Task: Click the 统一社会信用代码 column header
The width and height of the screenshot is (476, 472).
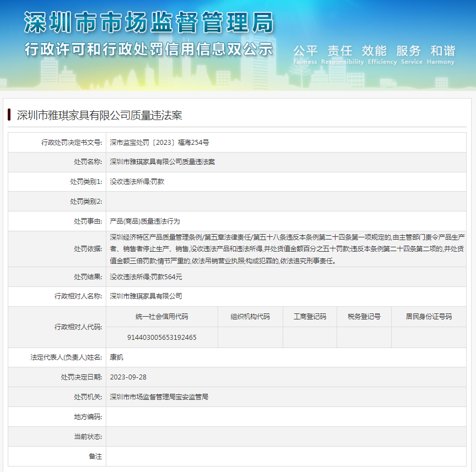Action: click(x=161, y=317)
